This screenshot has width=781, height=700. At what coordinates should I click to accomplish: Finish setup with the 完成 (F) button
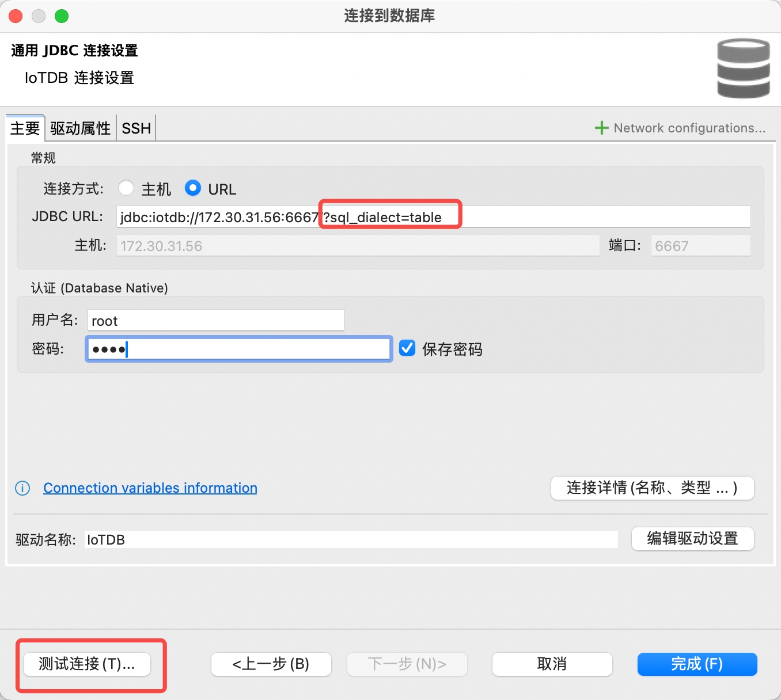(697, 664)
